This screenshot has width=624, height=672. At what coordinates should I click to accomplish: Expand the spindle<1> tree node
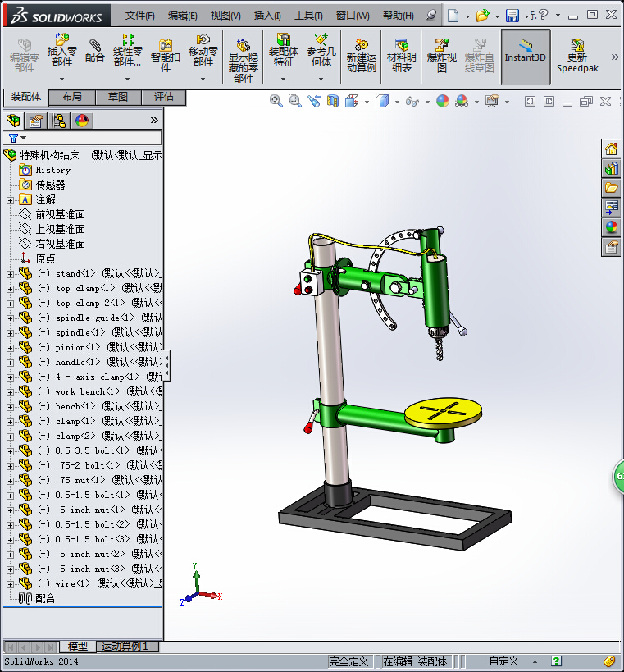(x=11, y=333)
